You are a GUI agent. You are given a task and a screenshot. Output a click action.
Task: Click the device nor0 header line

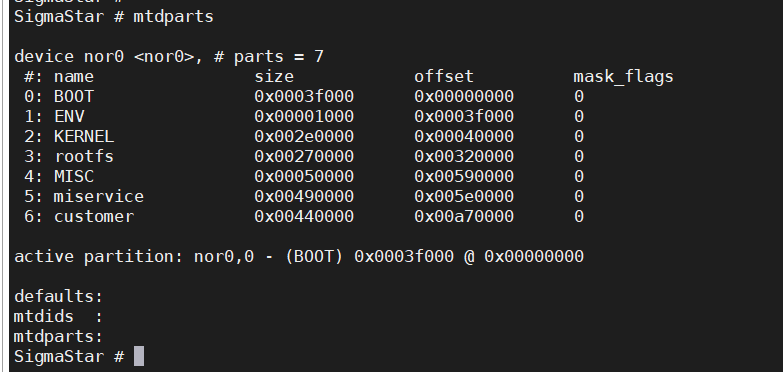[169, 56]
